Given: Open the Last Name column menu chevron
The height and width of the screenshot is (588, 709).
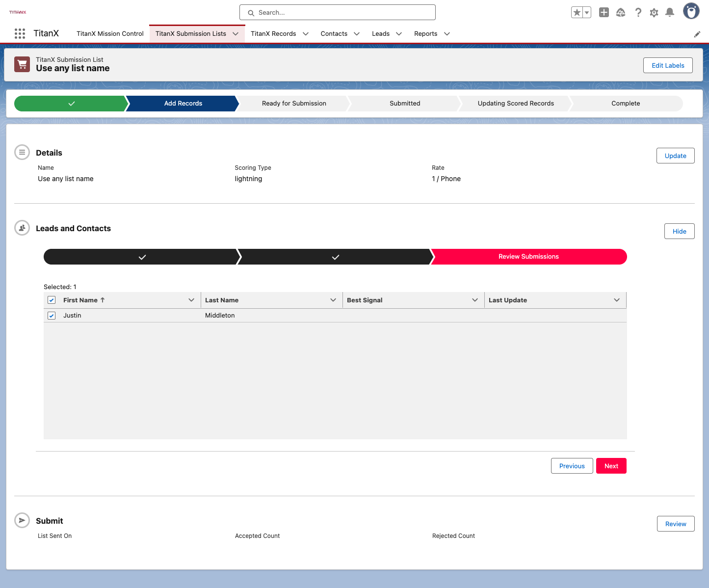Looking at the screenshot, I should pos(333,300).
